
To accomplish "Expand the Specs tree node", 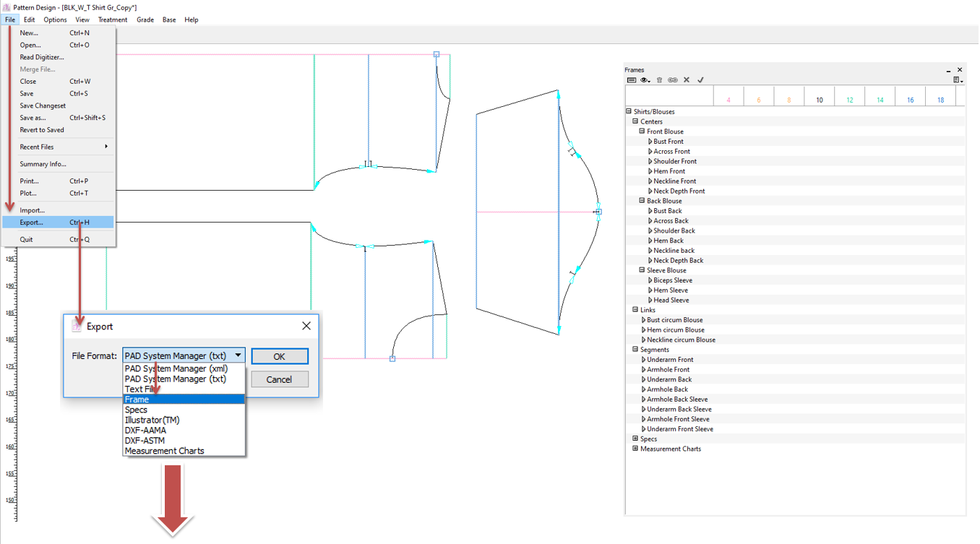I will pyautogui.click(x=635, y=439).
